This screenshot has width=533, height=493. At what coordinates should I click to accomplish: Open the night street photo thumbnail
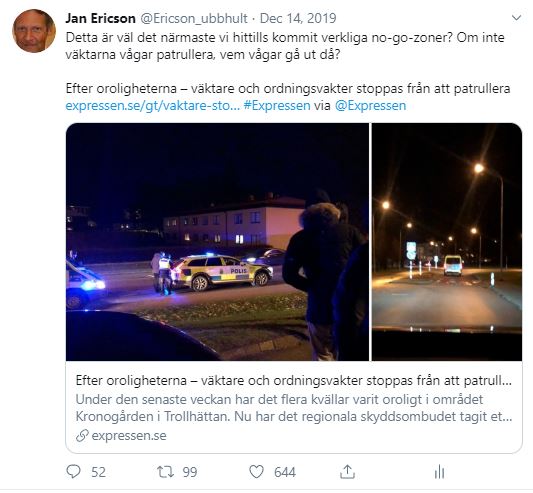coord(447,242)
